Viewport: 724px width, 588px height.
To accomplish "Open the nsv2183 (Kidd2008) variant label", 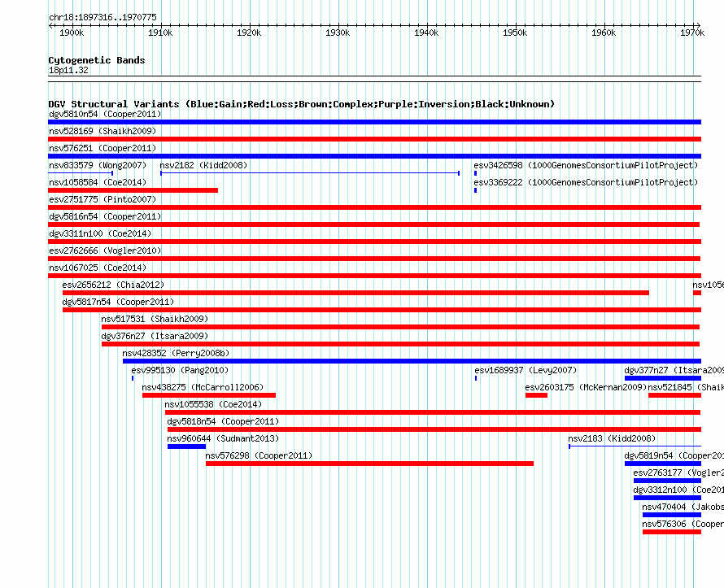I will (612, 438).
